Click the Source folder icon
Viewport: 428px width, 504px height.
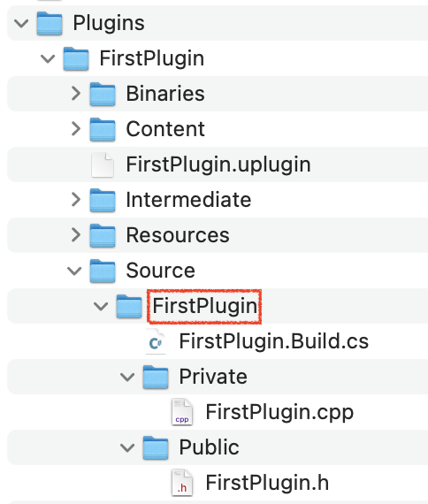pyautogui.click(x=103, y=271)
